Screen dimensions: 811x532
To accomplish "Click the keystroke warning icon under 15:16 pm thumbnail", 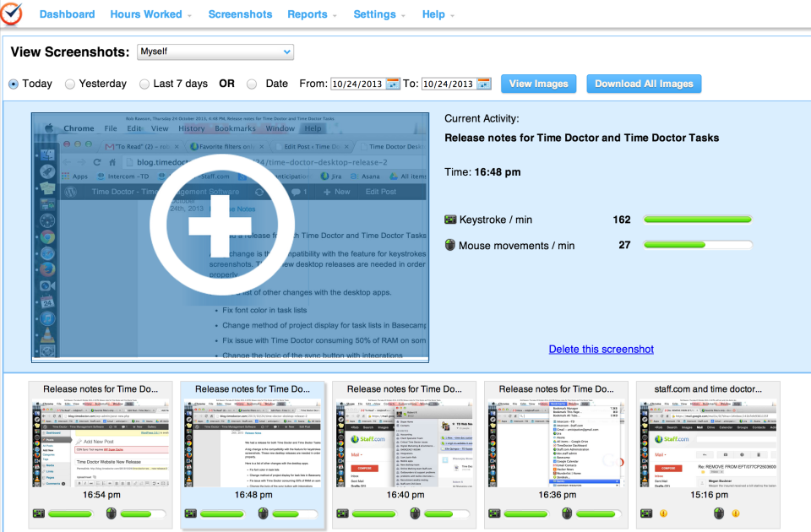I will tap(664, 513).
